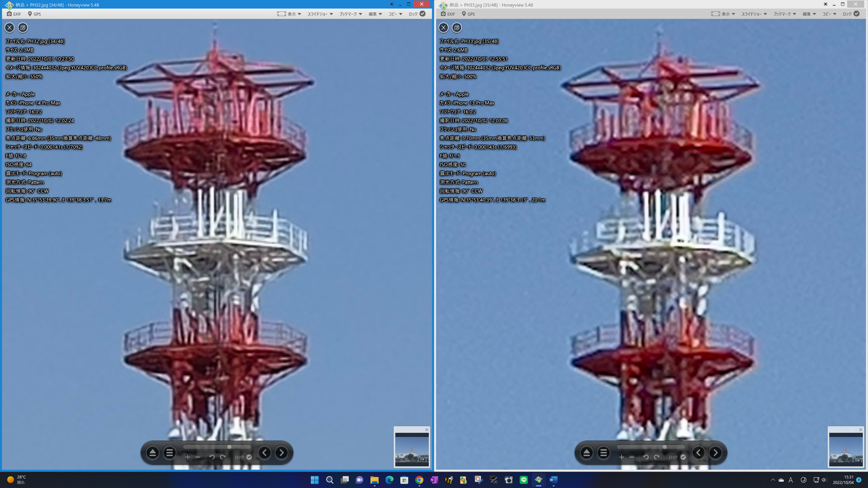Go to previous image with the arrow button
The height and width of the screenshot is (488, 868).
tap(264, 453)
